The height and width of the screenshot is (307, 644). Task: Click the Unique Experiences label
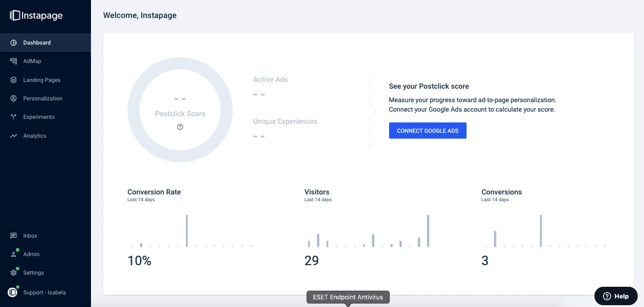(285, 121)
